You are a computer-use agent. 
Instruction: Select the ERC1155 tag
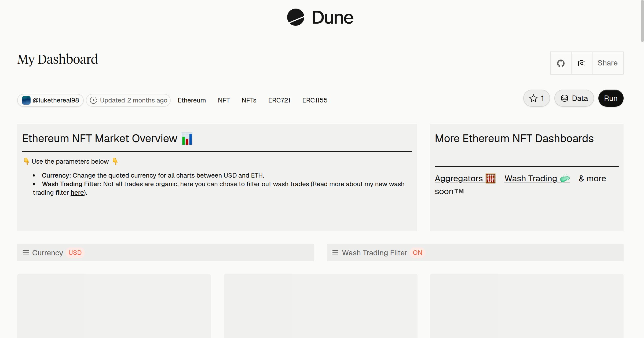click(x=315, y=100)
